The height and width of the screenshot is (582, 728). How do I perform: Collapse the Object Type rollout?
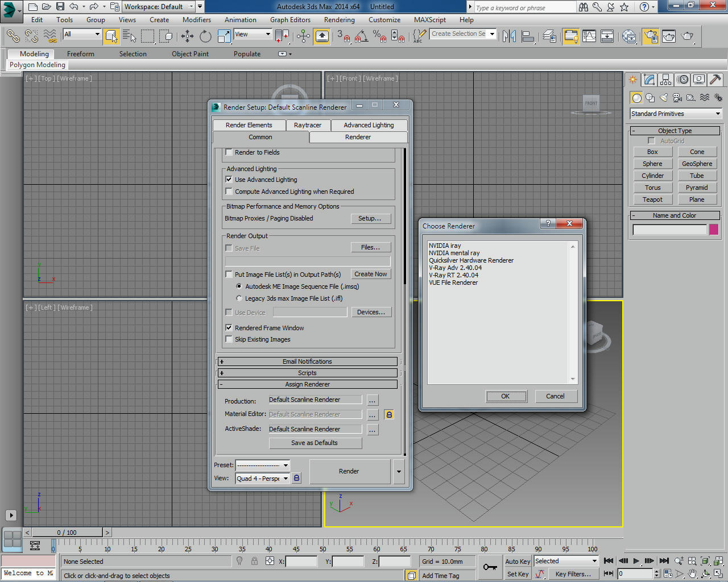(x=675, y=131)
